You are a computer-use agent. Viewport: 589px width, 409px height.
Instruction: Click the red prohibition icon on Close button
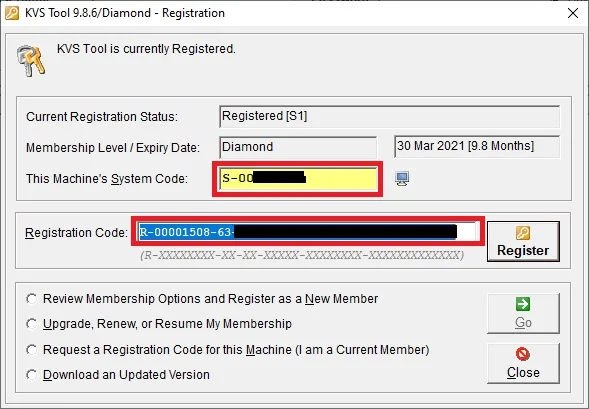[x=523, y=354]
